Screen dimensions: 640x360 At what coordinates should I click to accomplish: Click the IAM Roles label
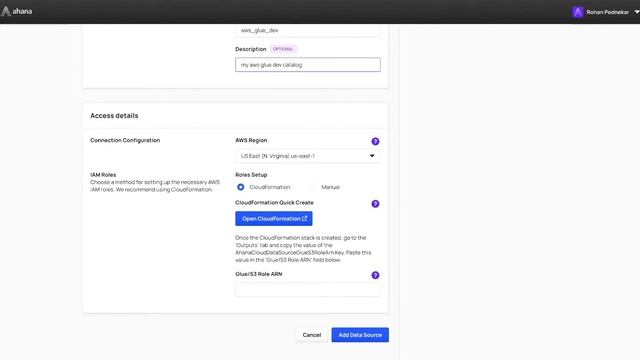coord(103,175)
